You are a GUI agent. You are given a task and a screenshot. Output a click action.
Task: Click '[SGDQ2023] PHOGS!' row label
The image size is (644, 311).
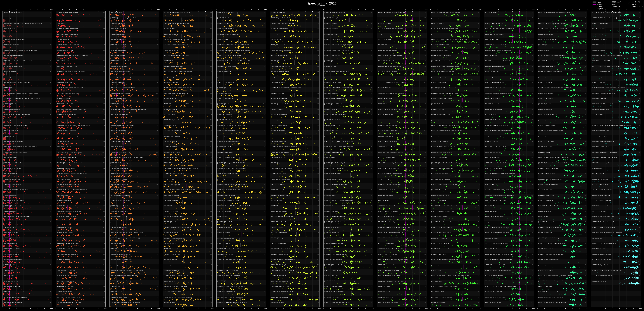[x=170, y=98]
